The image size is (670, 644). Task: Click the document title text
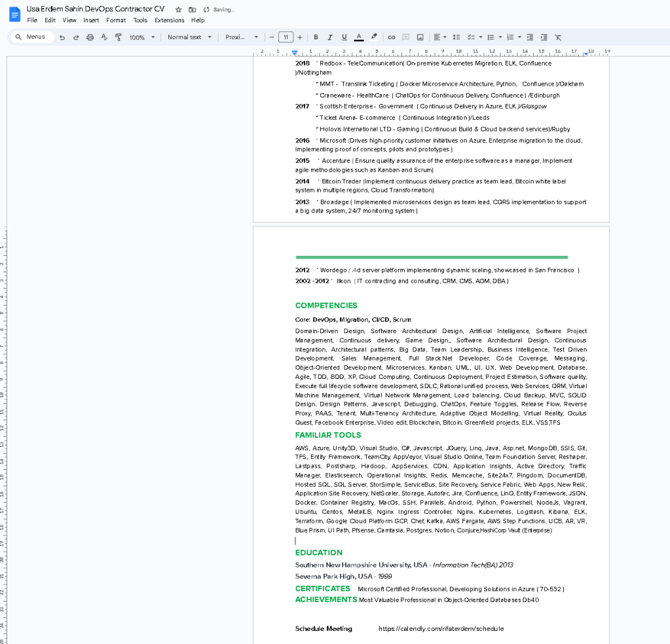tap(95, 9)
